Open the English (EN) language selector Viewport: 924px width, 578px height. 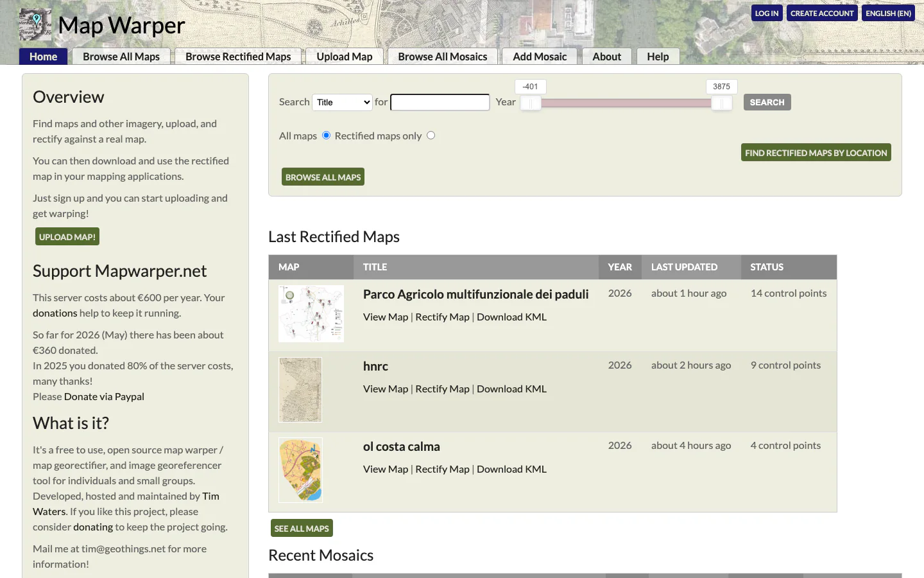click(888, 13)
